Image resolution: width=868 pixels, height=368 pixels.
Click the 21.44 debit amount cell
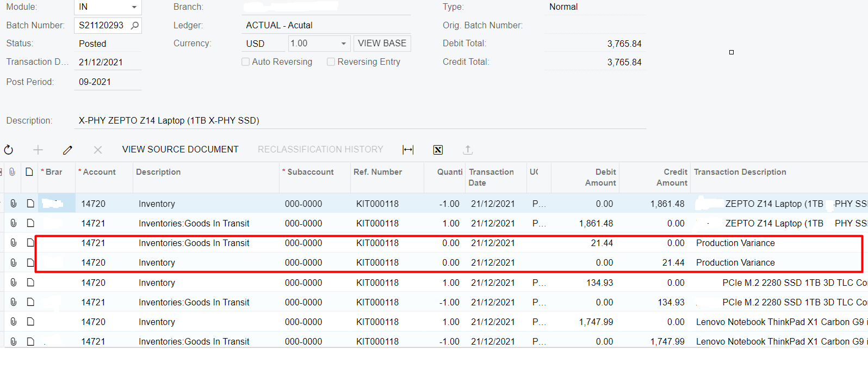click(x=585, y=243)
